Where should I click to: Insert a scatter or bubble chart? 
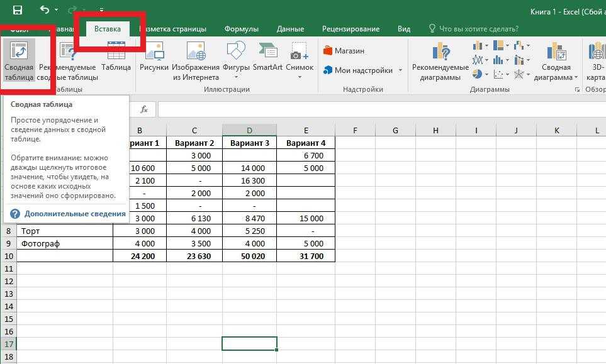(x=502, y=74)
